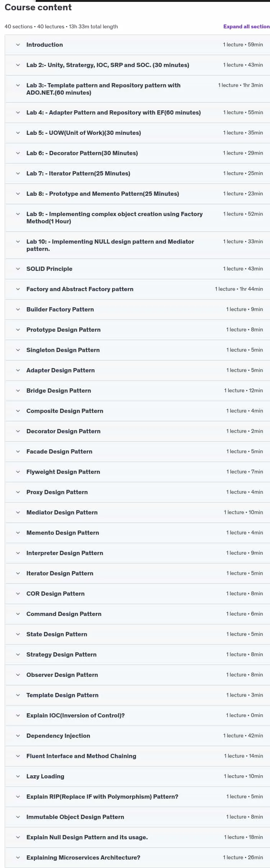Expand chevron for Lab 5 UOW section

(x=18, y=133)
